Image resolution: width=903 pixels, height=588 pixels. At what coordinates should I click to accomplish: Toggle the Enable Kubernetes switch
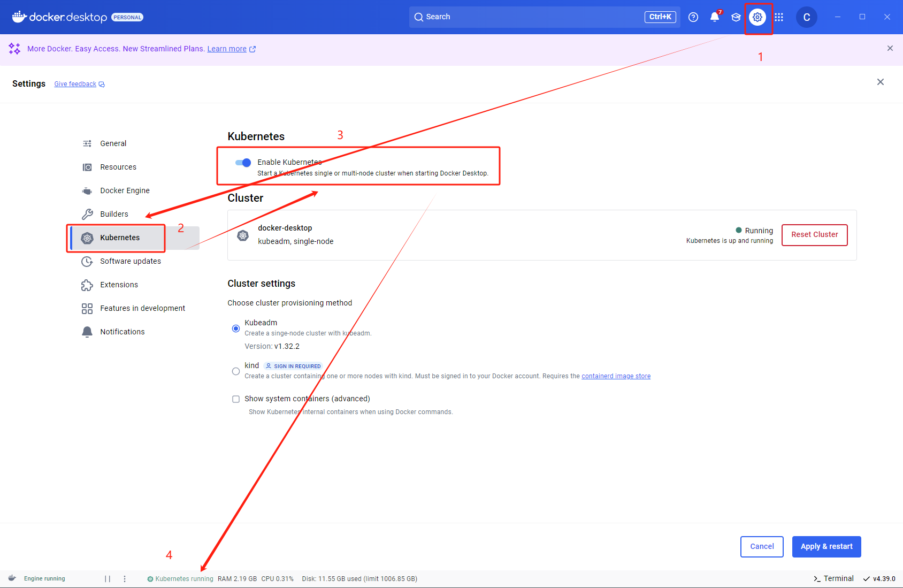coord(243,163)
